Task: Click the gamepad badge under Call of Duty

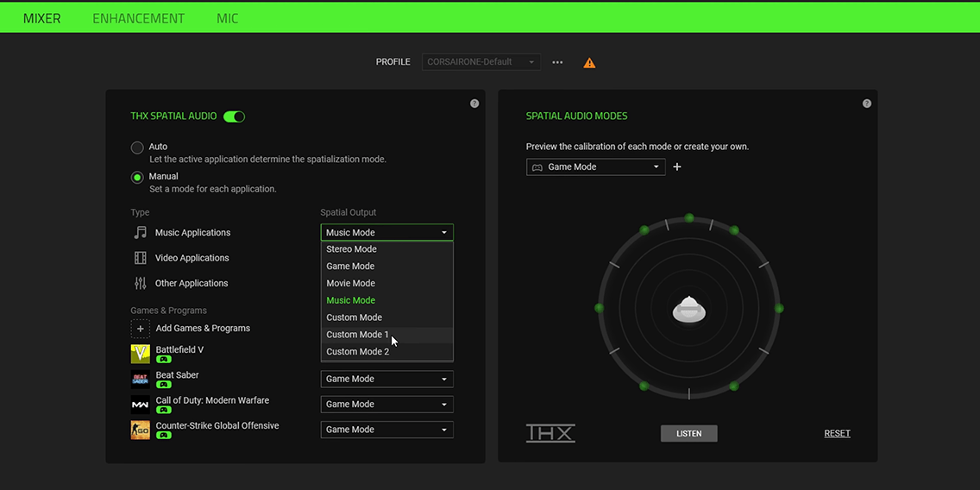Action: coord(164,410)
